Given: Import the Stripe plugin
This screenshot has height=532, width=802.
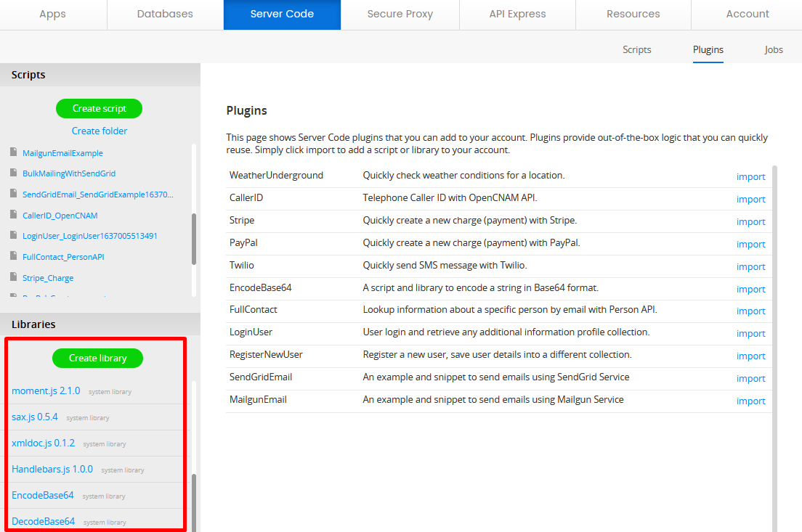Looking at the screenshot, I should tap(751, 222).
